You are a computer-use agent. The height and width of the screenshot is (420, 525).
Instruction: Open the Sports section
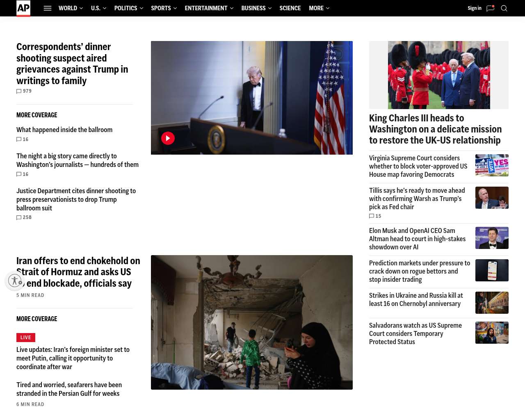pyautogui.click(x=161, y=8)
